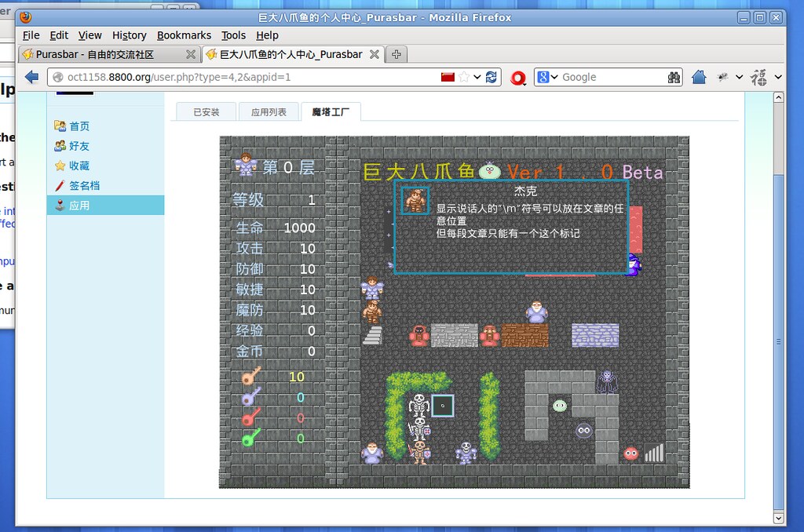
Task: Open the 好友 link in the sidebar
Action: pos(79,146)
